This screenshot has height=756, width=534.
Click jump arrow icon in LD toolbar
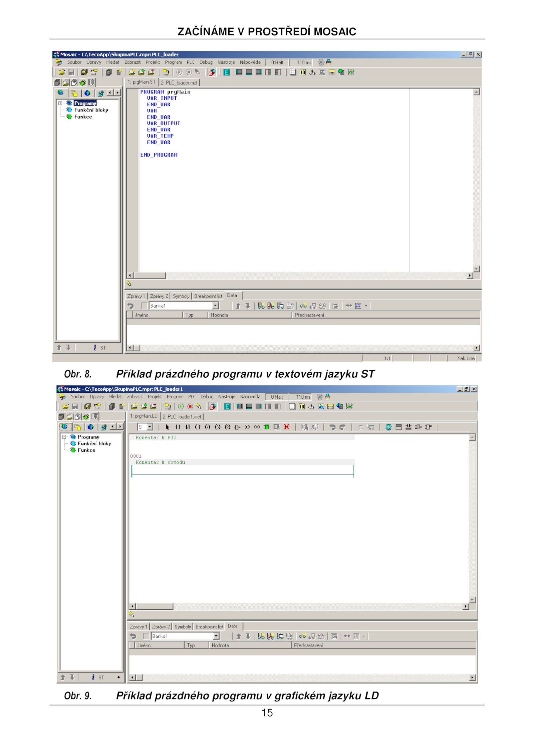tap(247, 427)
